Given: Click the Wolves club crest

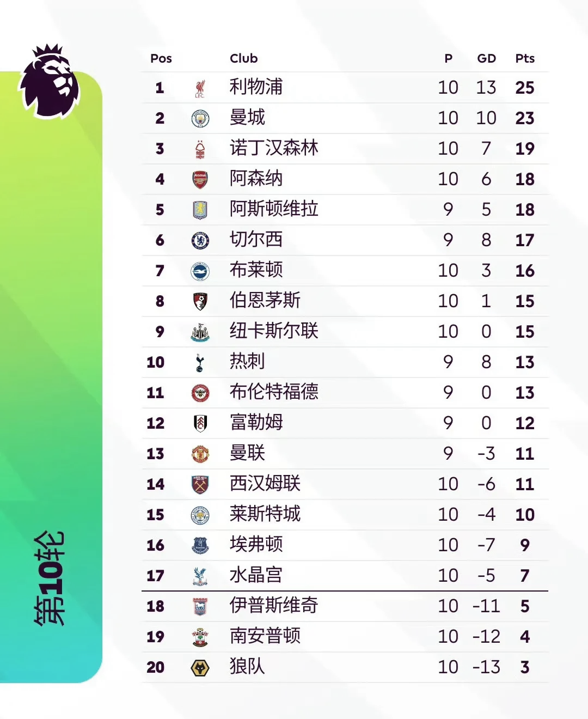Looking at the screenshot, I should (x=200, y=667).
